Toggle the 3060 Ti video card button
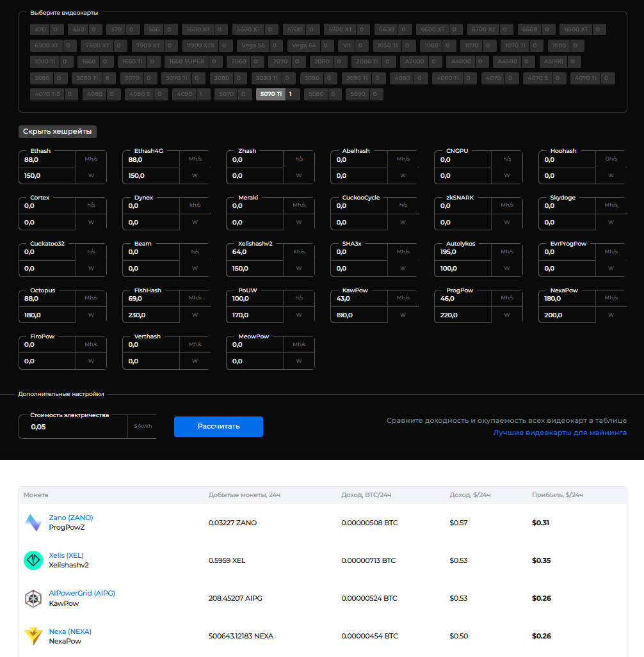Screen dimensions: 644x657 pos(87,78)
